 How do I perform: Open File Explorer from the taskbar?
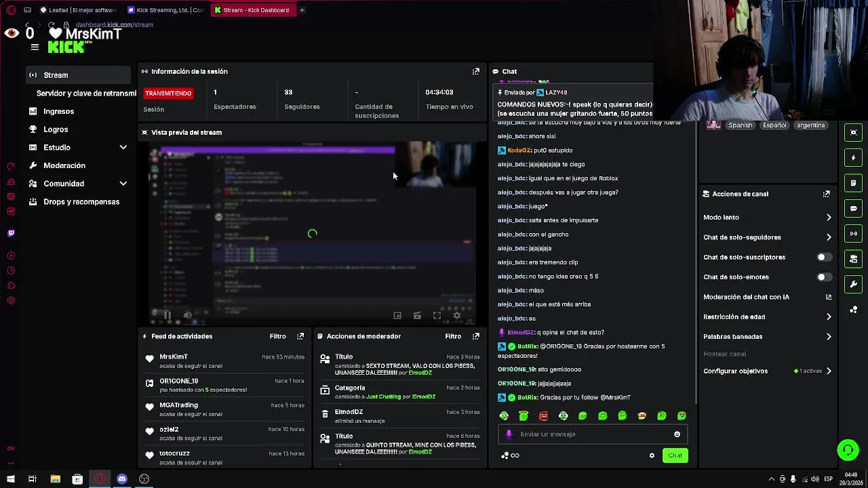click(56, 479)
